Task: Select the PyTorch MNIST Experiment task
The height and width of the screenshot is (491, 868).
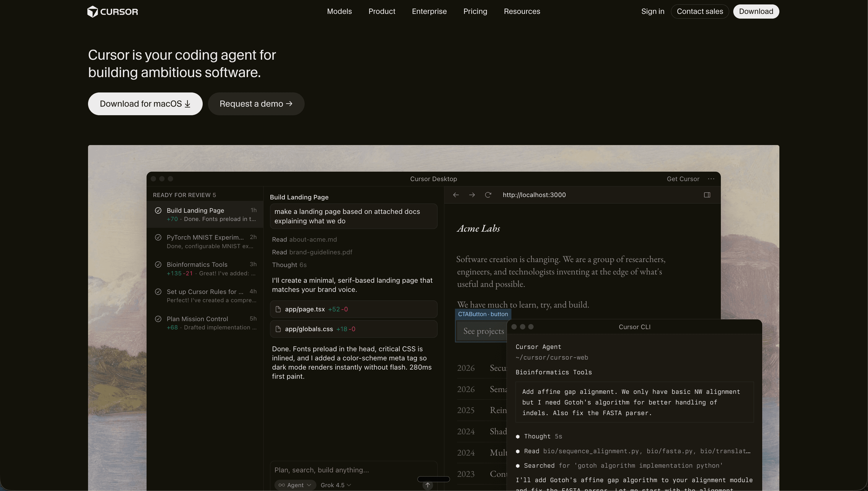Action: pyautogui.click(x=205, y=241)
